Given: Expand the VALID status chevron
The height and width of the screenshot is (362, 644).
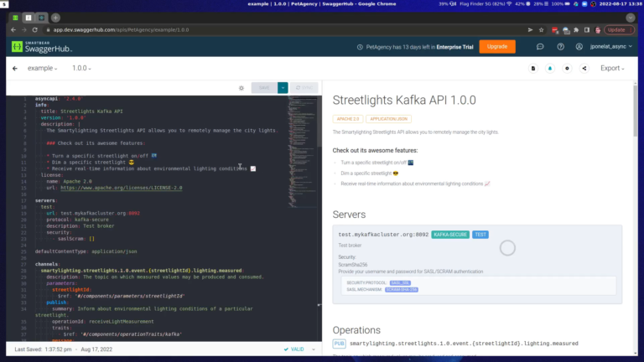Looking at the screenshot, I should [x=314, y=349].
